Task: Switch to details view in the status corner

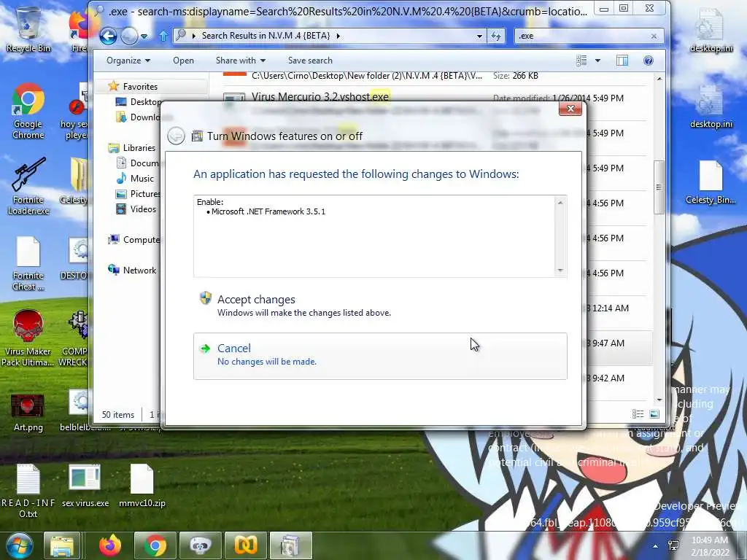Action: click(x=638, y=414)
